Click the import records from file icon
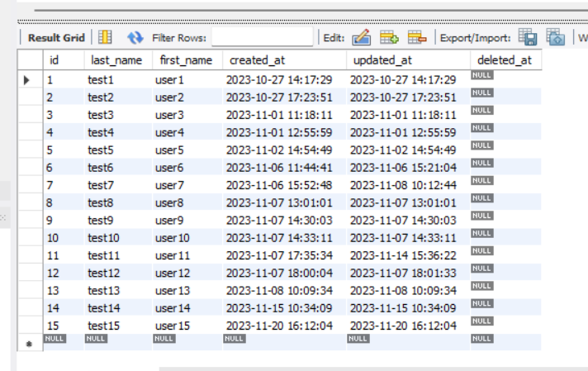 [555, 37]
